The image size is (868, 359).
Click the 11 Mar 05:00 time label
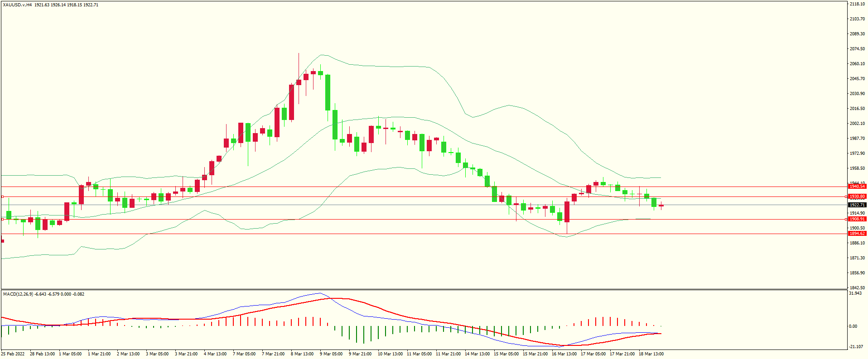point(419,354)
